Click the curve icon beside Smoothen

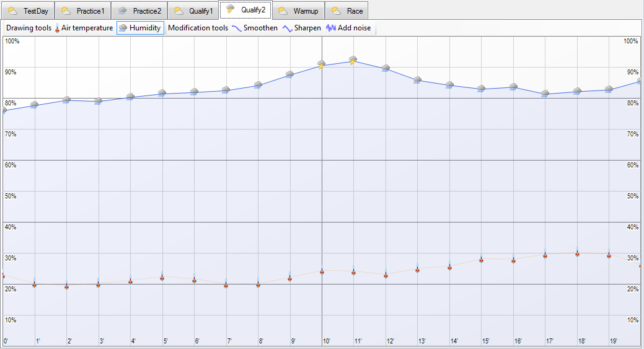pyautogui.click(x=237, y=29)
